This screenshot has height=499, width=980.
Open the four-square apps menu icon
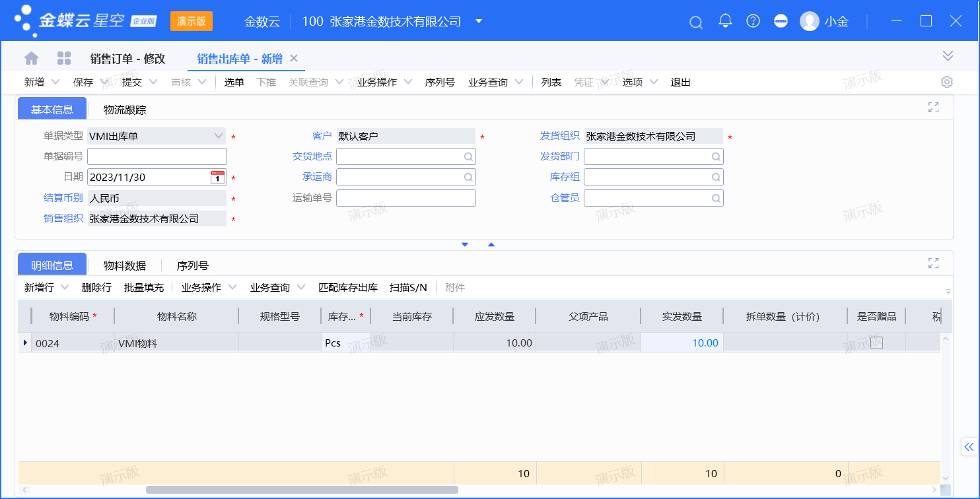coord(64,58)
